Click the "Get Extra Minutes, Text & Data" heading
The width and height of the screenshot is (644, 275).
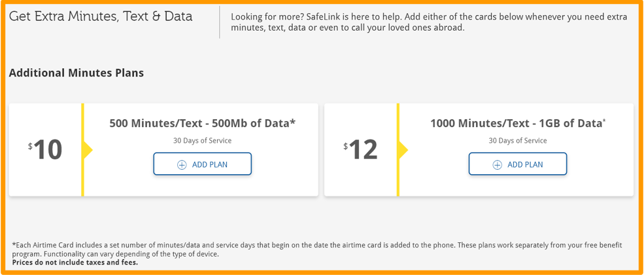click(x=101, y=16)
